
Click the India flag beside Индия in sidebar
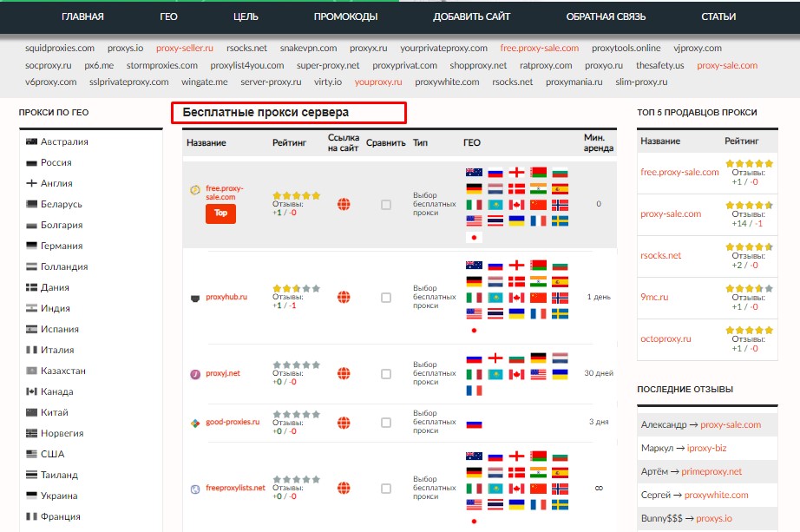point(31,308)
